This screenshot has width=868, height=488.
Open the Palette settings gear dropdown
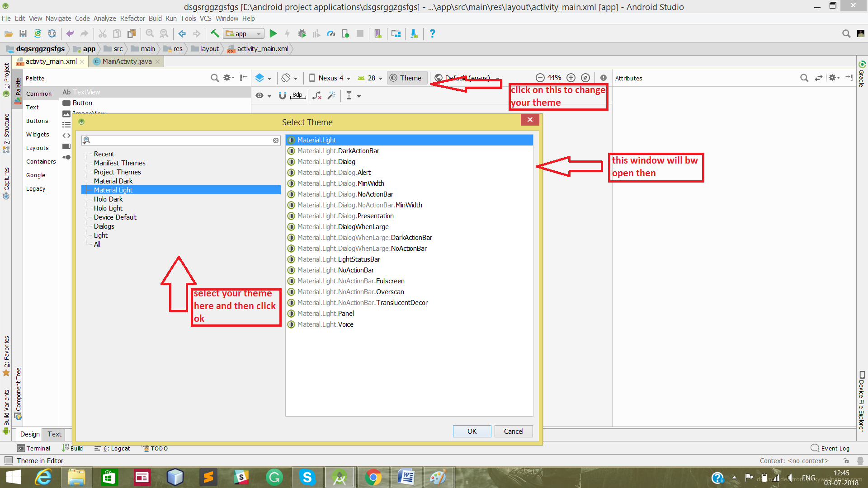229,78
